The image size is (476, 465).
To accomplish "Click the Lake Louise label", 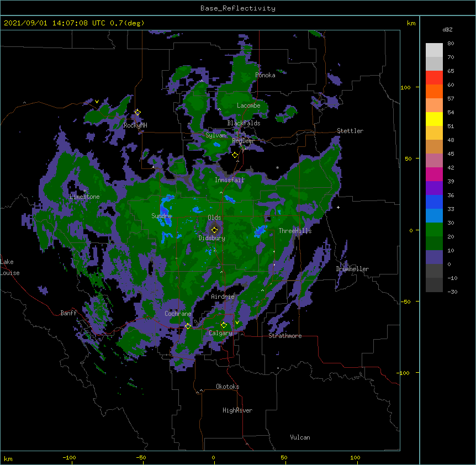I will tap(9, 267).
